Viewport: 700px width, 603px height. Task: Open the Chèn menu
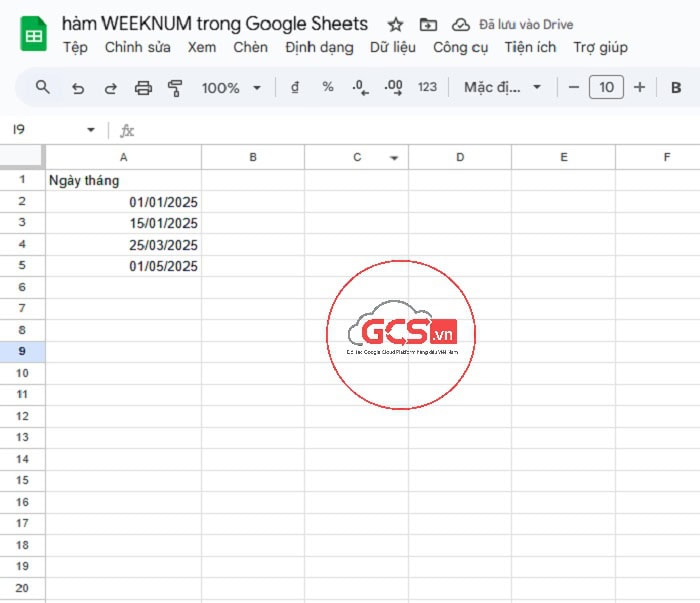[x=250, y=47]
